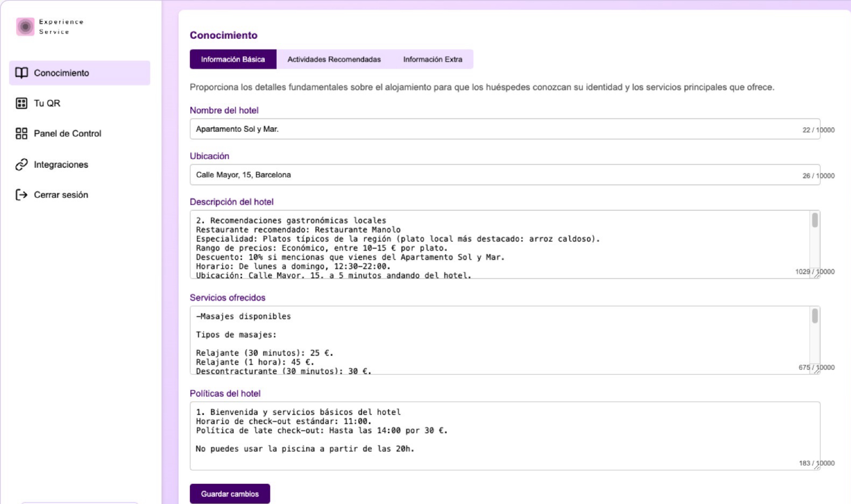The height and width of the screenshot is (504, 851).
Task: Grab the Políticas del hotel resize handle
Action: tap(817, 467)
